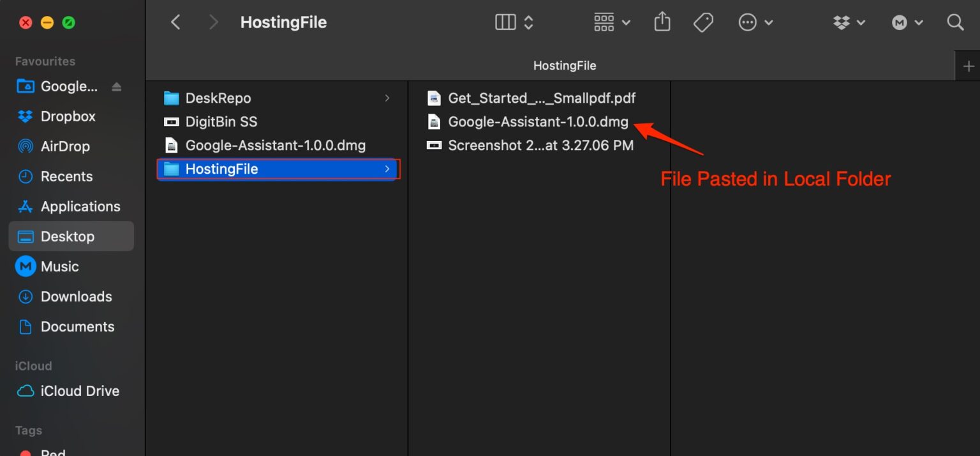Open the Tags icon in the toolbar
Viewport: 980px width, 456px height.
[703, 22]
